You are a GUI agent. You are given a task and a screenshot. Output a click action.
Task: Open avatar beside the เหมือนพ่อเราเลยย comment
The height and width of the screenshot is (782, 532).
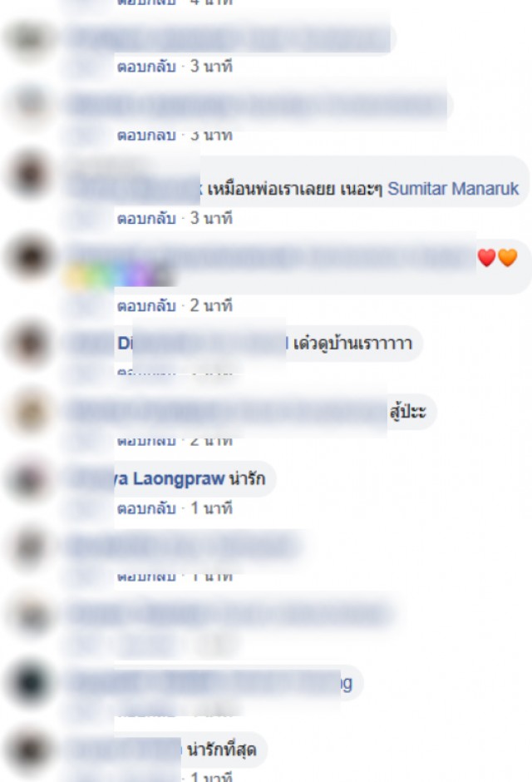(x=29, y=176)
